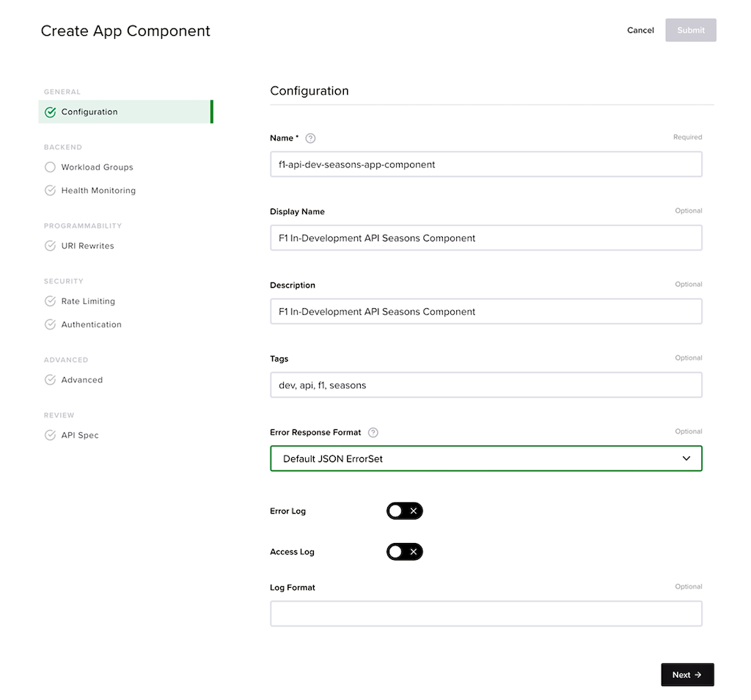The width and height of the screenshot is (751, 700).
Task: Click the Tags input field
Action: point(486,385)
